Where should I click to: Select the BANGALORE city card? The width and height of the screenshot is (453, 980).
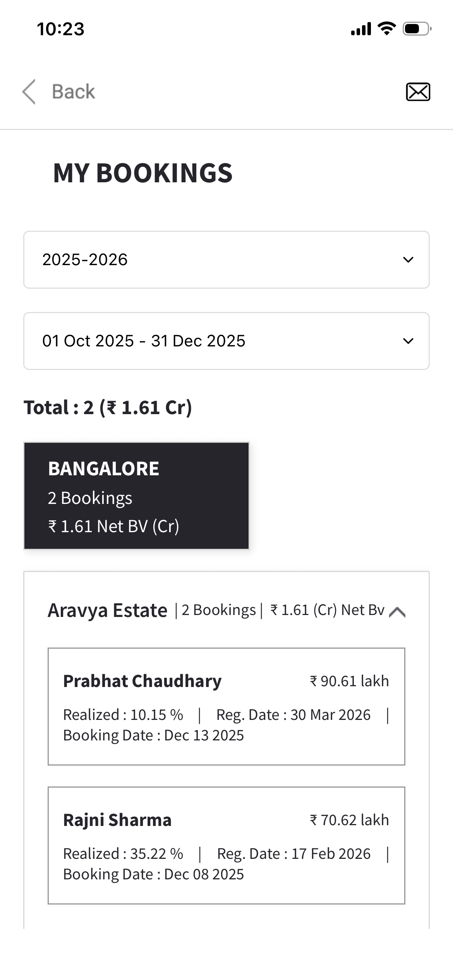pos(136,496)
